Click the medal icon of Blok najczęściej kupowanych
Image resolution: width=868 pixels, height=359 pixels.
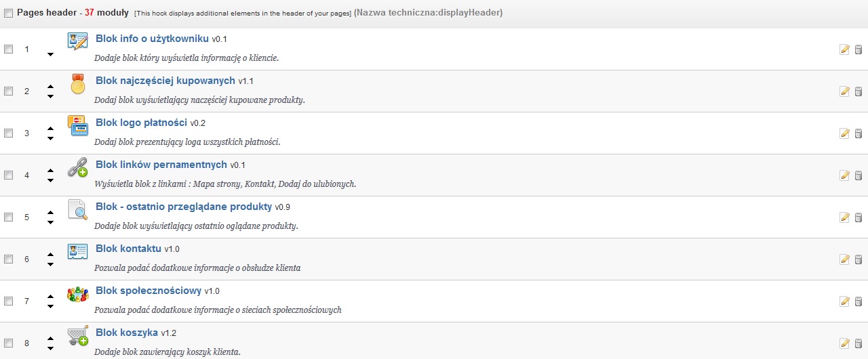[x=78, y=84]
